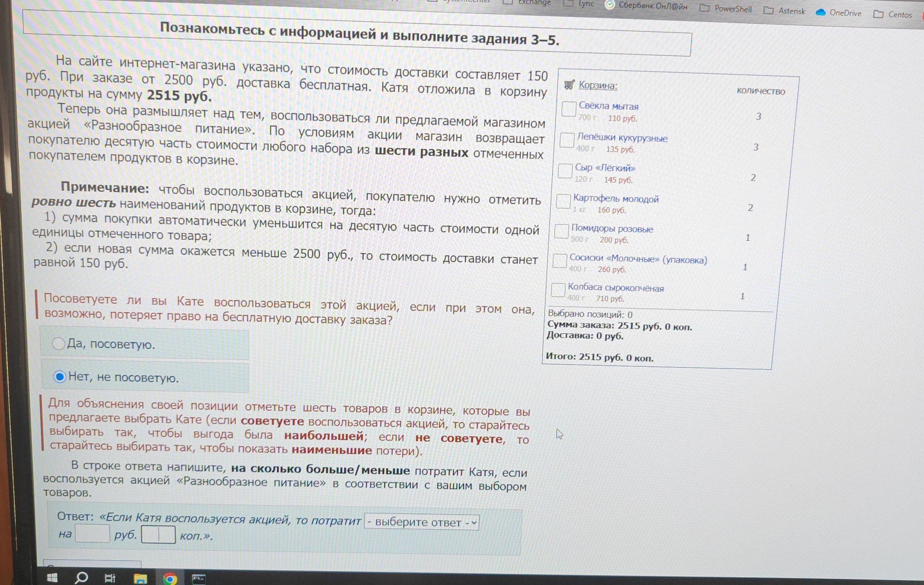Open the Сбербанк ОнЛ@йн bookmark
Viewport: 924px width, 585px height.
[646, 5]
